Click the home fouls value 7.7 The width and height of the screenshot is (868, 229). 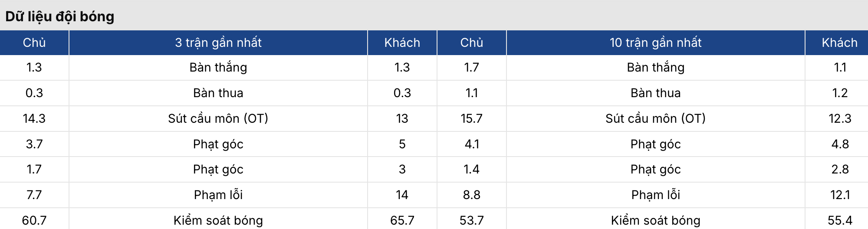[x=34, y=195]
